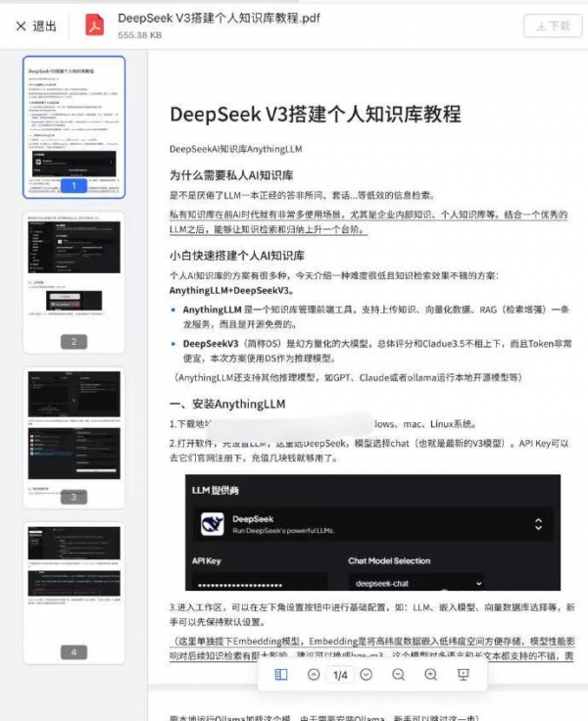Open the DeepSeek LLM provider selector arrows
Screen dimensions: 588x721
coord(538,524)
